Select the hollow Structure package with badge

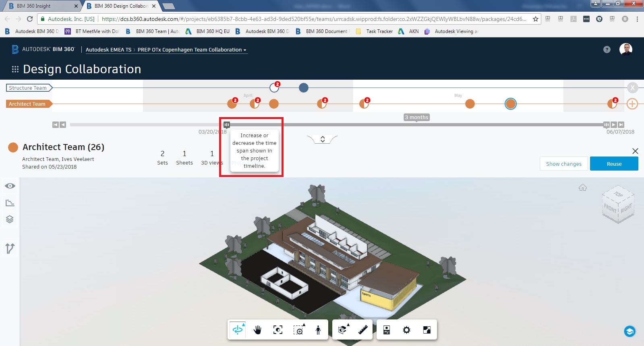coord(274,87)
